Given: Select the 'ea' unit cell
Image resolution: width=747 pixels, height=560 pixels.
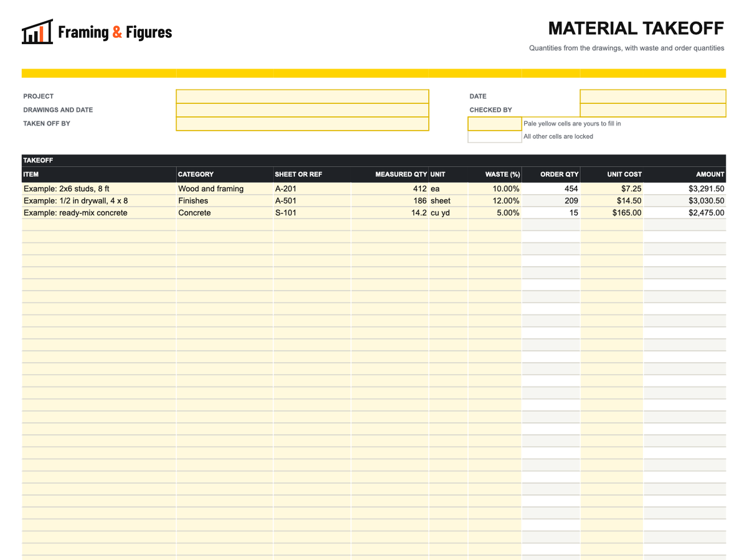Looking at the screenshot, I should [448, 189].
